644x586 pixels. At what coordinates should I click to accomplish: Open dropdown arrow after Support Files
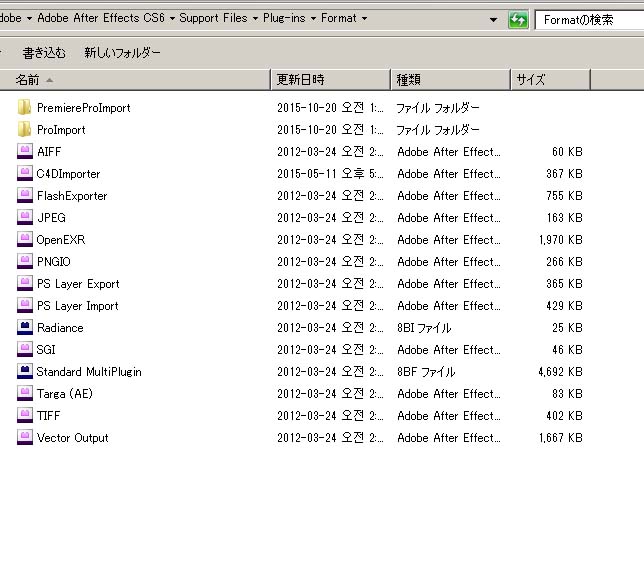point(255,18)
